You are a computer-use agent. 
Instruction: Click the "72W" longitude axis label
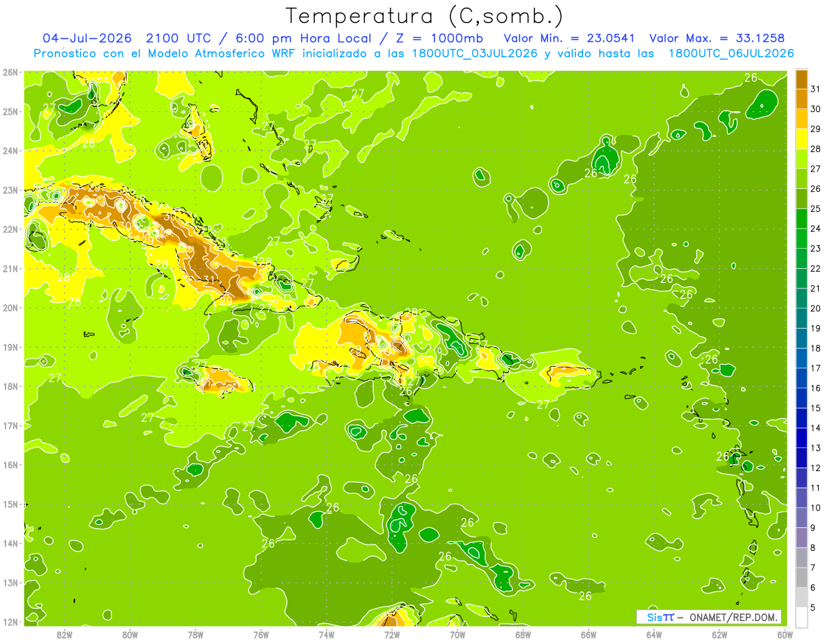[392, 635]
